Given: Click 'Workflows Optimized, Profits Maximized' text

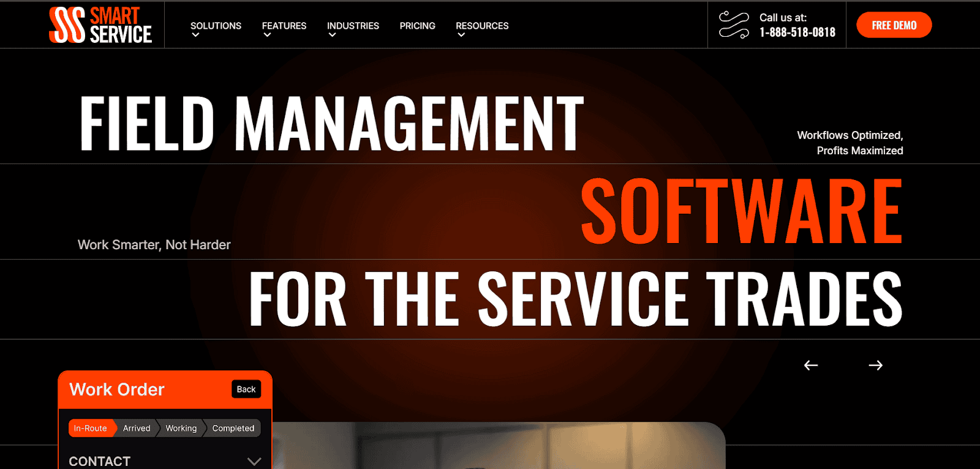Looking at the screenshot, I should pos(850,143).
